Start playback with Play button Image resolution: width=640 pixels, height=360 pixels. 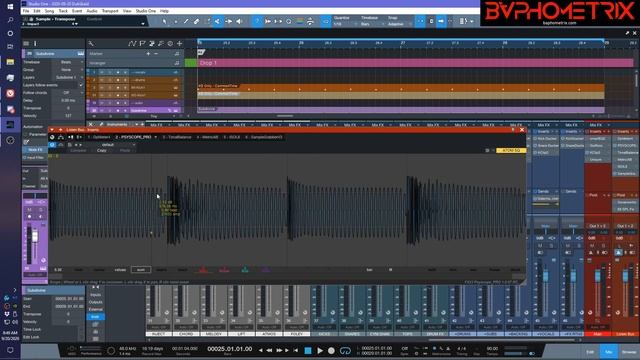pos(320,350)
